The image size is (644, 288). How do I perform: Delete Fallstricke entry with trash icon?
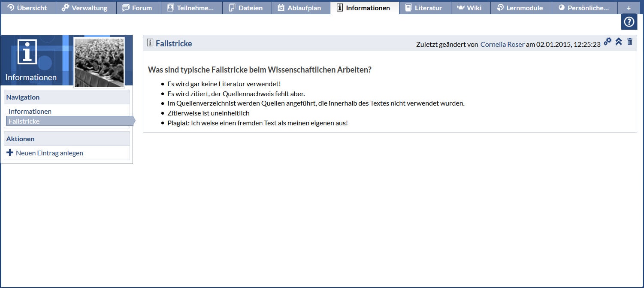point(630,42)
